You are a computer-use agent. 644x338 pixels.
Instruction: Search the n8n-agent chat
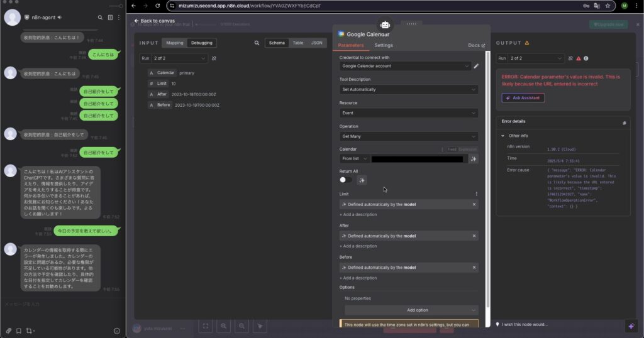coord(100,18)
